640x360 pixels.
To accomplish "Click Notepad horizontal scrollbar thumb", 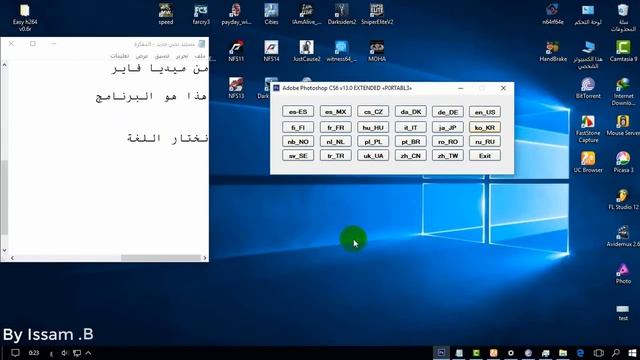I will [161, 258].
